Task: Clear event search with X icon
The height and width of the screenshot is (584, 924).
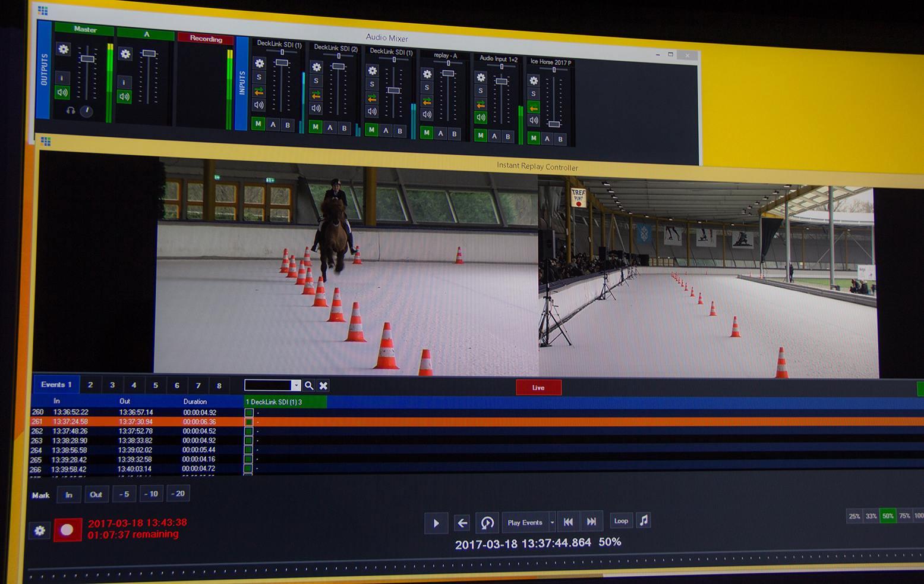Action: pyautogui.click(x=323, y=386)
